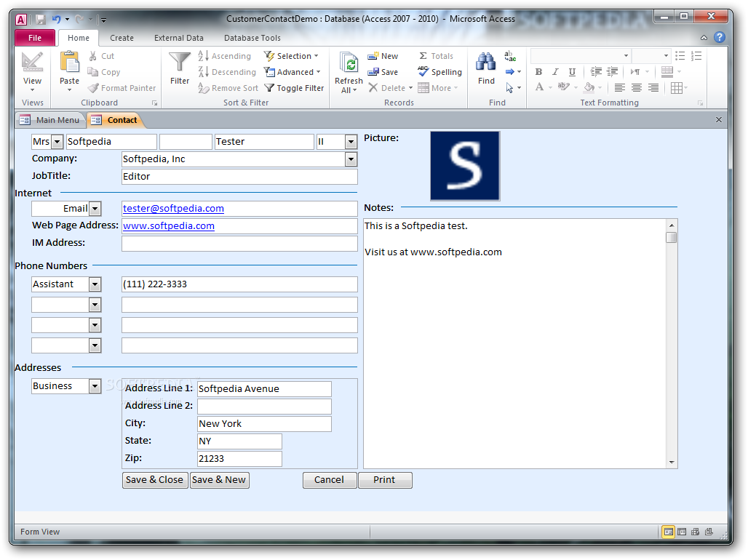Click the Gridlines icon
The height and width of the screenshot is (560, 748).
pyautogui.click(x=676, y=88)
